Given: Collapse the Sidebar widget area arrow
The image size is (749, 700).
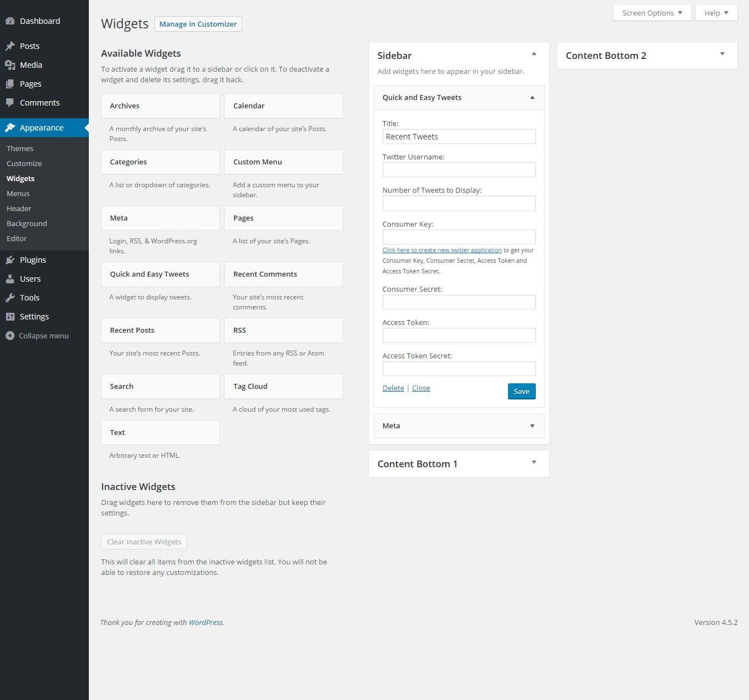Looking at the screenshot, I should (534, 54).
